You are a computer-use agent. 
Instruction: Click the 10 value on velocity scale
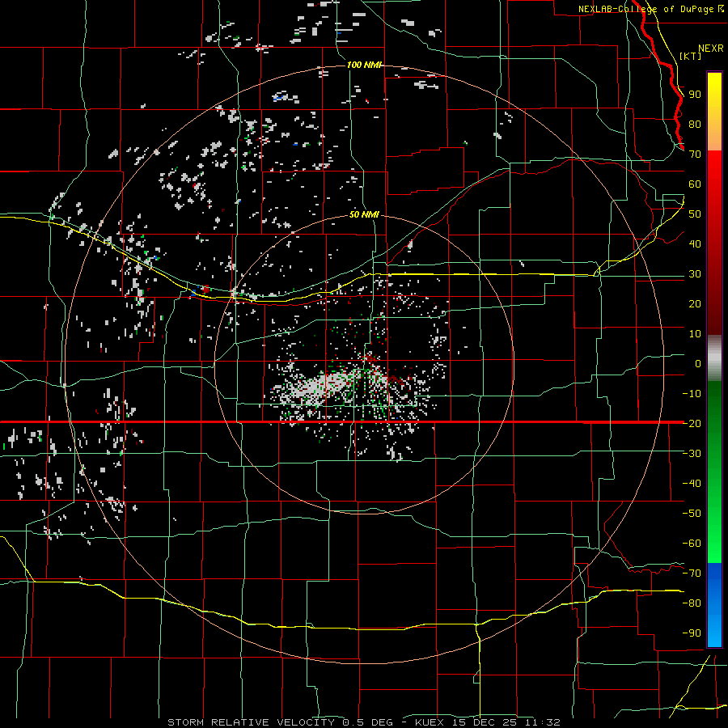695,334
